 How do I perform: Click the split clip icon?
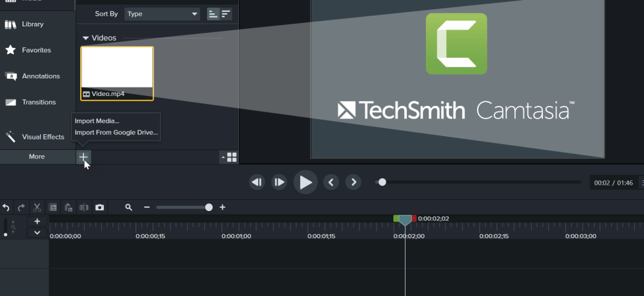point(84,208)
